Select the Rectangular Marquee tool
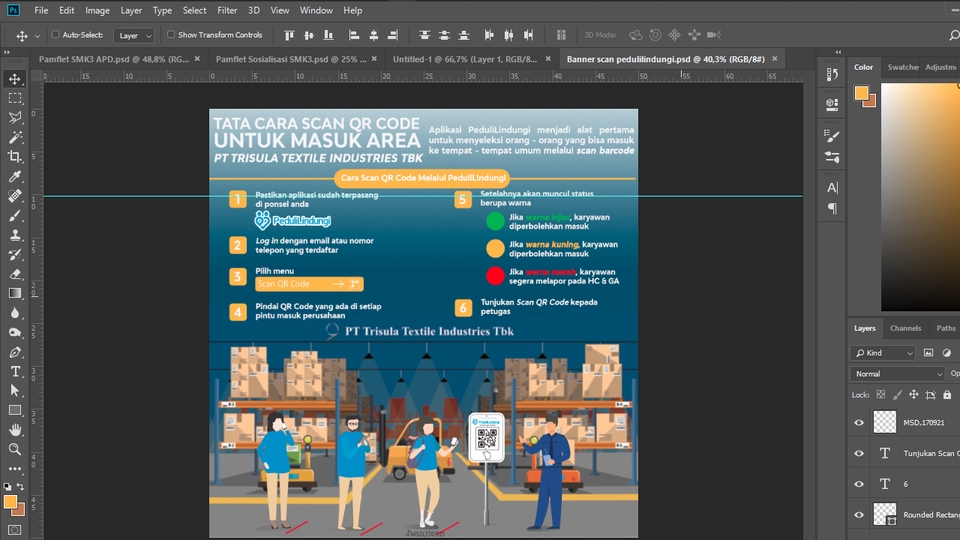The width and height of the screenshot is (960, 540). coord(15,99)
